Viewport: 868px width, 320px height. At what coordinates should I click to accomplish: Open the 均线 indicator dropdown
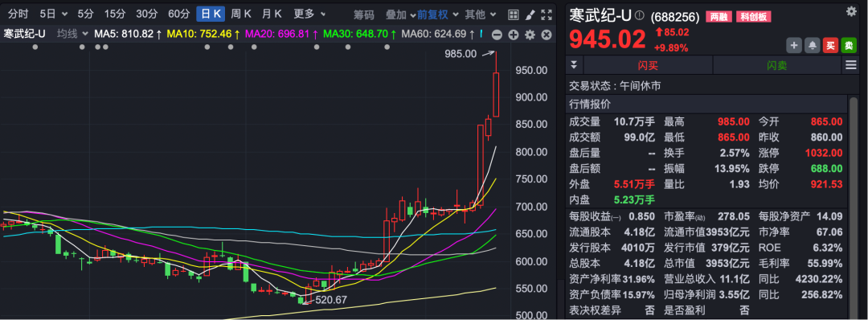click(x=84, y=35)
